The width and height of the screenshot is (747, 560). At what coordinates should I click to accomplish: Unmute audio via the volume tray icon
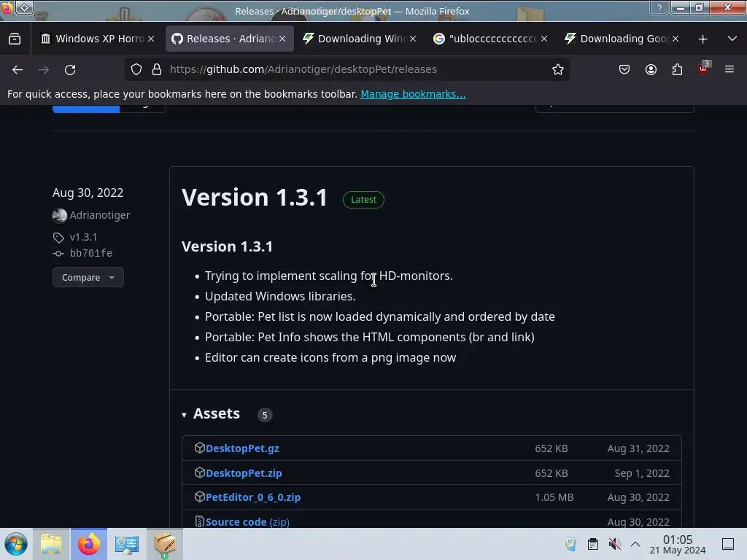click(614, 544)
